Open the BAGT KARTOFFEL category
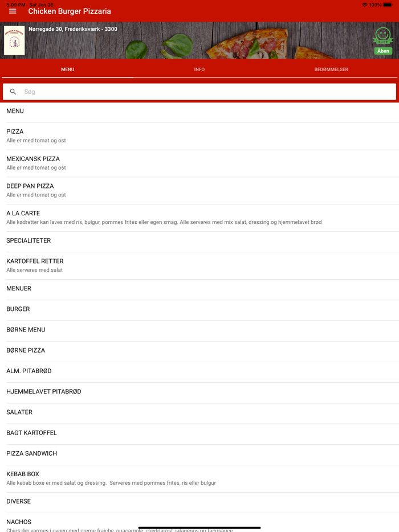This screenshot has width=399, height=532. tap(199, 434)
